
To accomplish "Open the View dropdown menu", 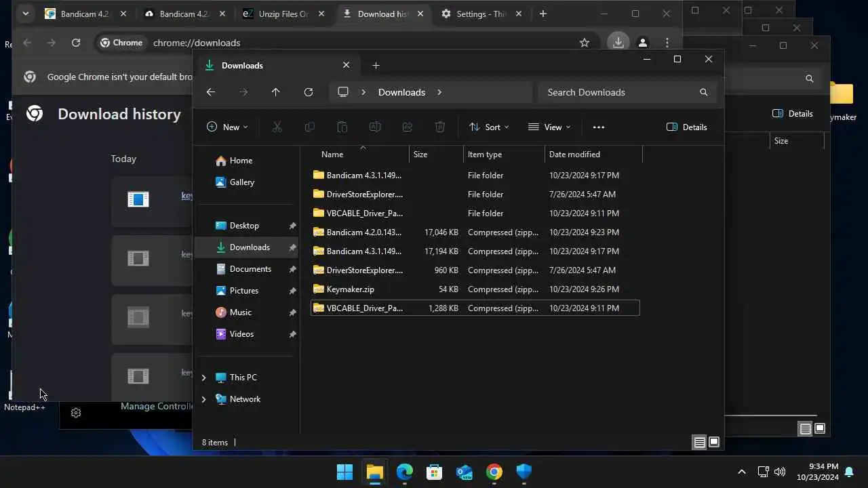I will [549, 127].
